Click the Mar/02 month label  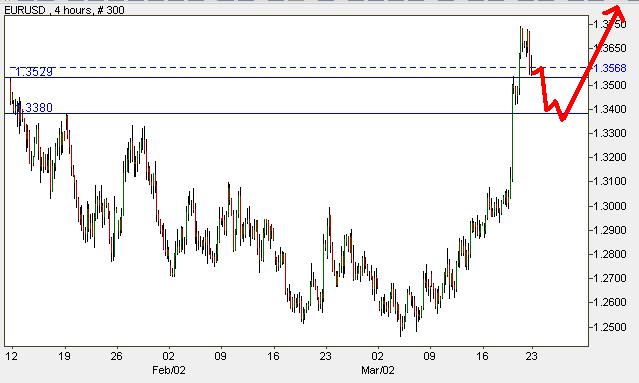coord(378,370)
